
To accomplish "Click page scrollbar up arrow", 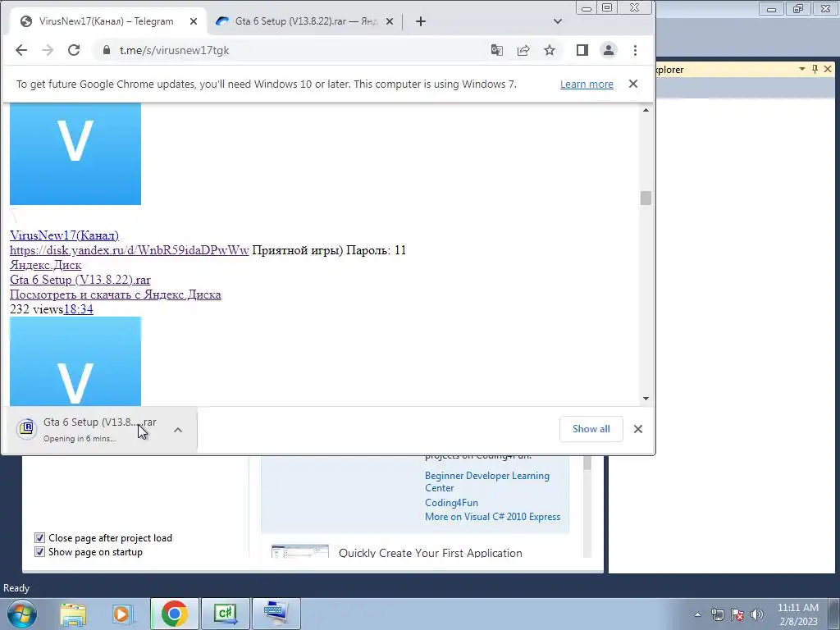I will click(646, 110).
